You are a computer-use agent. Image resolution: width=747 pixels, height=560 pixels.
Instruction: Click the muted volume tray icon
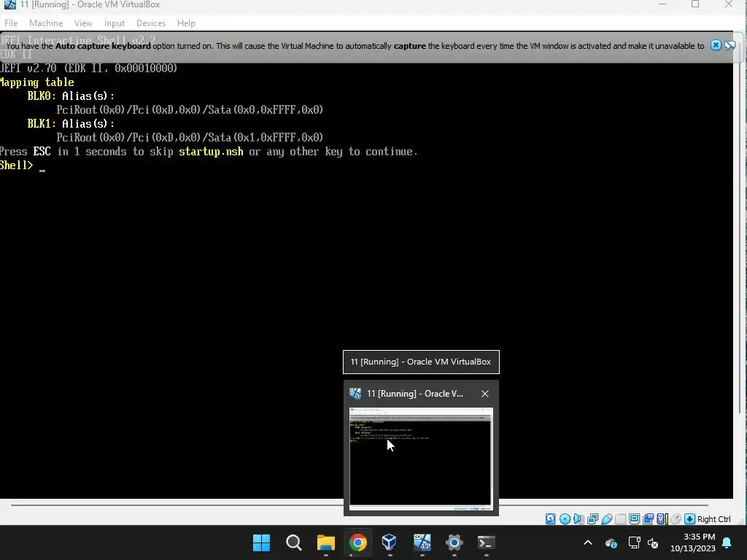click(x=653, y=542)
